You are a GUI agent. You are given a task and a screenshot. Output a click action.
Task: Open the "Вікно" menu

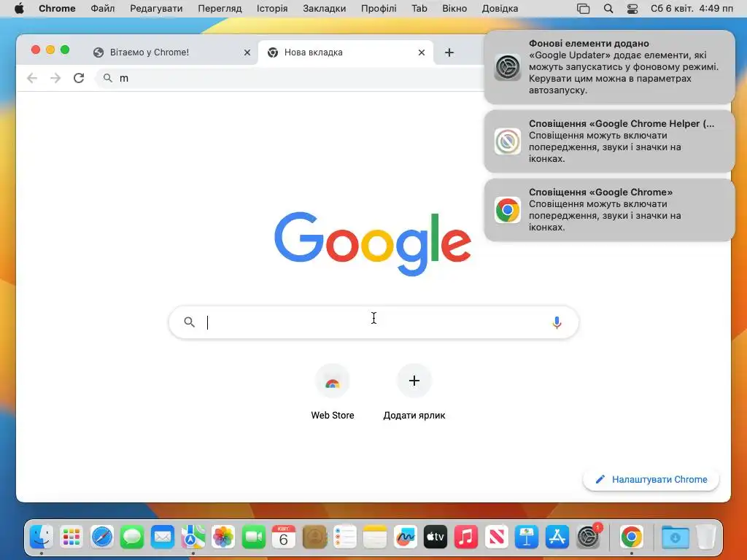coord(454,9)
